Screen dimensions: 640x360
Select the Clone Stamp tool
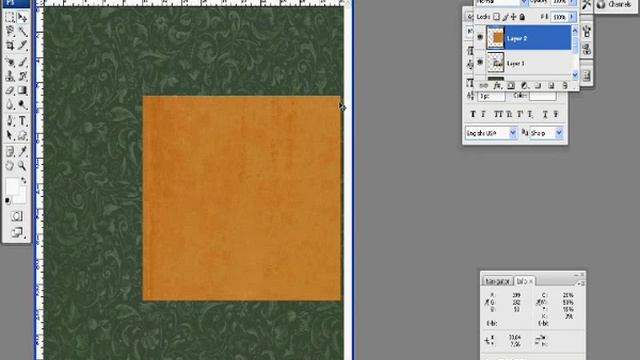[x=10, y=76]
